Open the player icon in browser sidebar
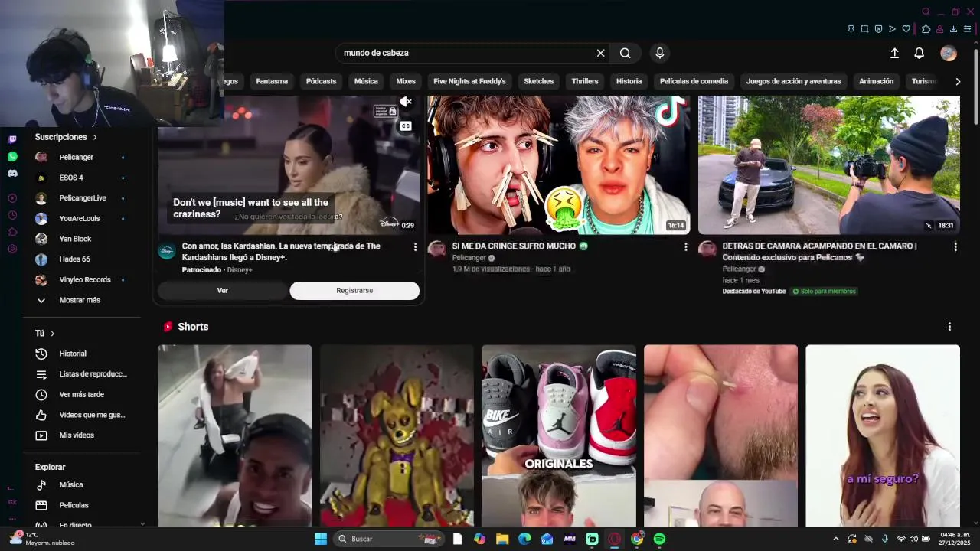The width and height of the screenshot is (980, 551). point(12,198)
